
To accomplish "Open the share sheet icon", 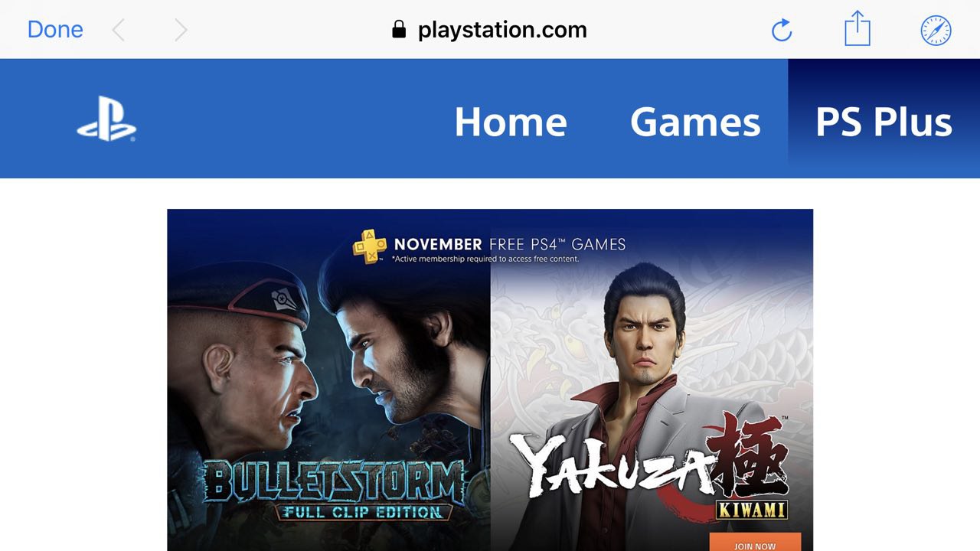I will click(857, 28).
